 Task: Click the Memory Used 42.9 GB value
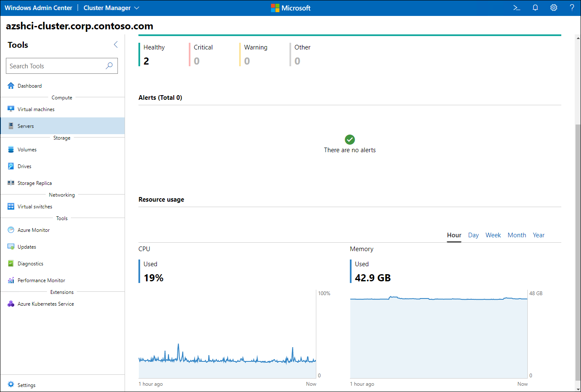373,278
